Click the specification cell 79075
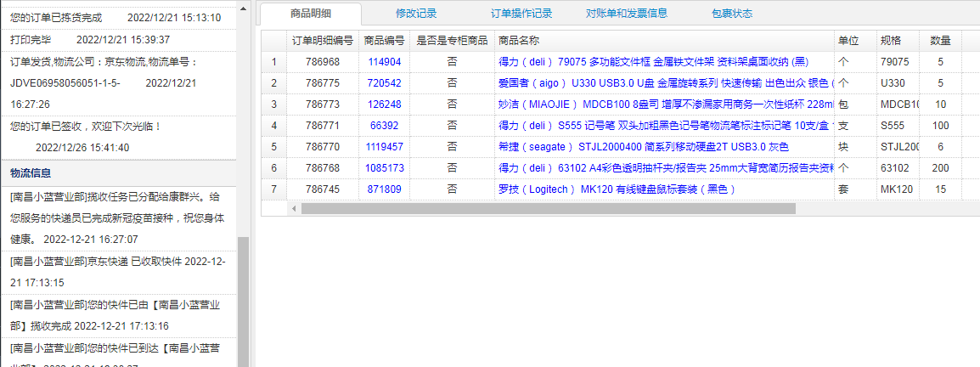 pyautogui.click(x=898, y=62)
